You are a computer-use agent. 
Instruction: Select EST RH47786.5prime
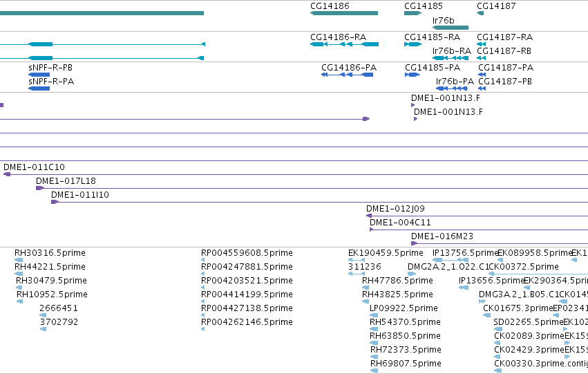397,281
